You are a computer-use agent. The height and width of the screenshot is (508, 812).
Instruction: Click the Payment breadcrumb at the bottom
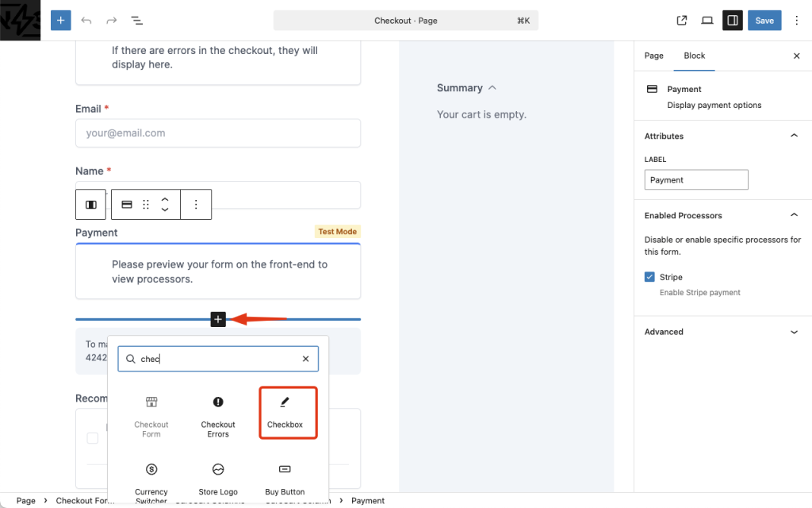[x=368, y=501]
